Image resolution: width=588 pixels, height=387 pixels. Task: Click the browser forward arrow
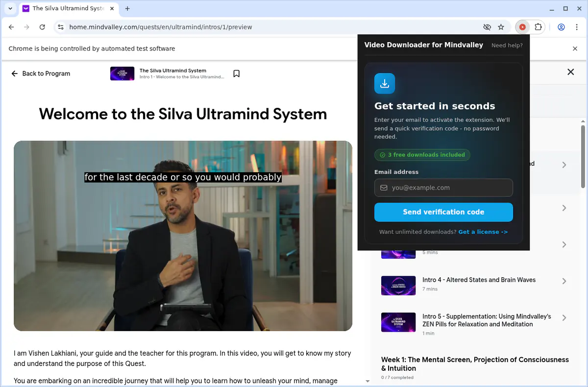tap(26, 27)
